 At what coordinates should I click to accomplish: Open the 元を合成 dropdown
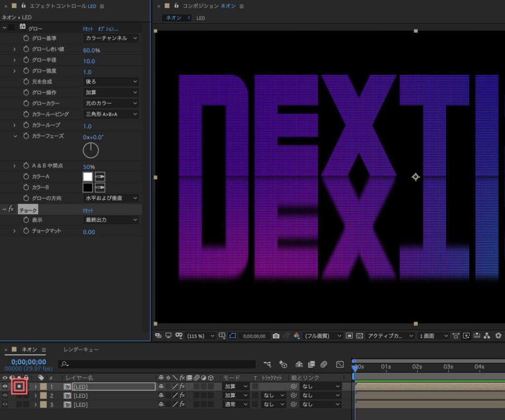111,81
